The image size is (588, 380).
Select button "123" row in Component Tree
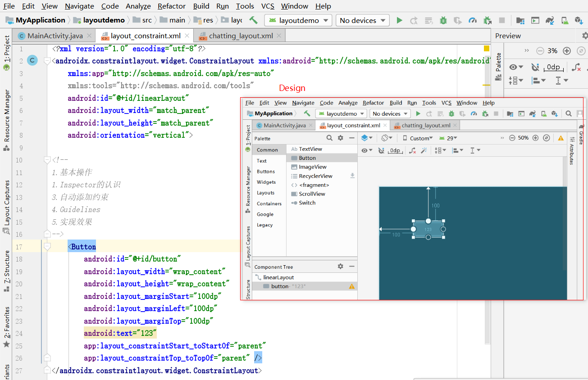click(x=305, y=286)
